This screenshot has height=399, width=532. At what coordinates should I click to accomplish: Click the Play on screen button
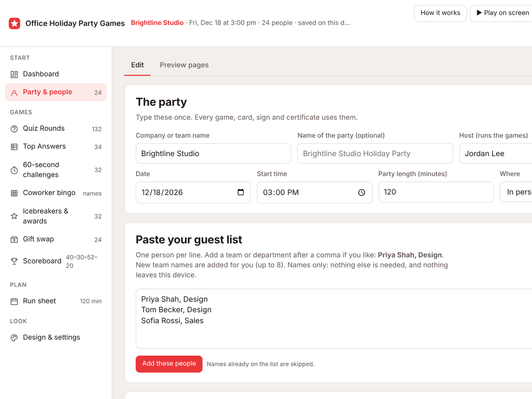click(501, 13)
